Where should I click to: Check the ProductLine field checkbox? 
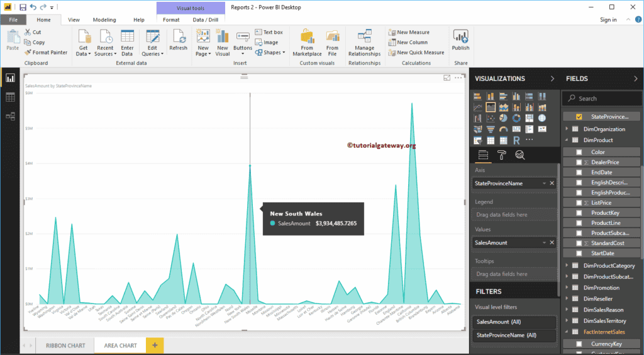tap(579, 223)
